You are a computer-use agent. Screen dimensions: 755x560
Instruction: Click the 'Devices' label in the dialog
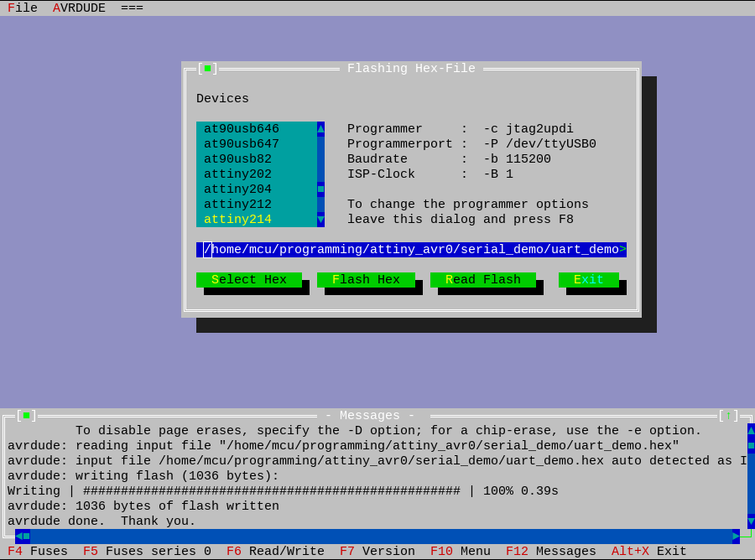pyautogui.click(x=222, y=98)
